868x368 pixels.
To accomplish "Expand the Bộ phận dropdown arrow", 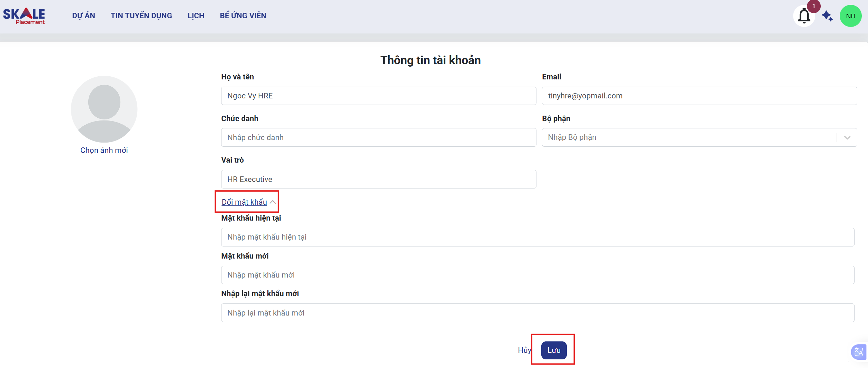I will click(x=847, y=137).
